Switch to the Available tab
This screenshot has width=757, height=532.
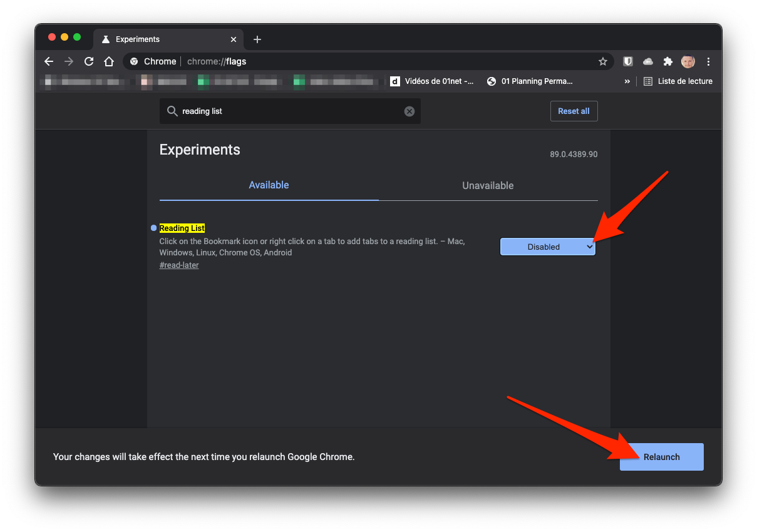269,185
